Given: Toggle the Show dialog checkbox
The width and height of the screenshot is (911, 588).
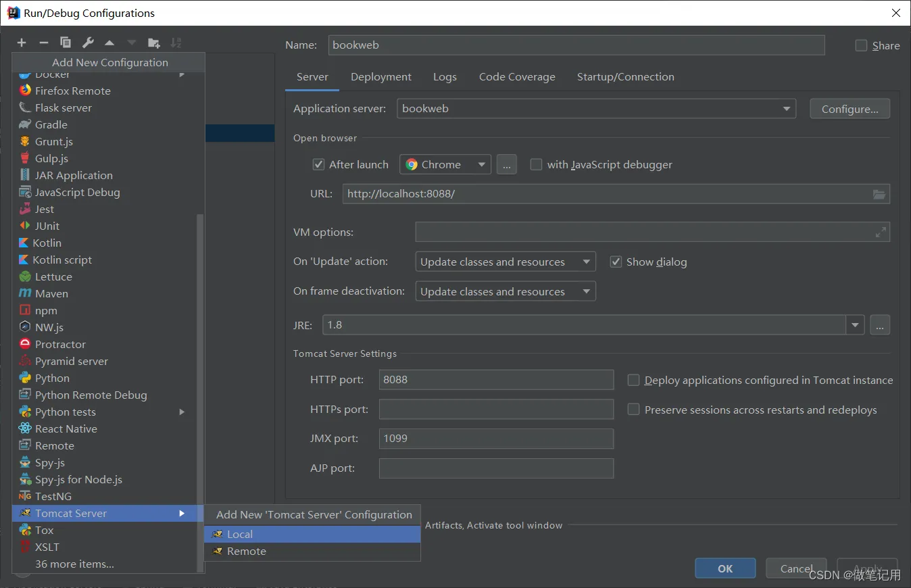Looking at the screenshot, I should 616,262.
